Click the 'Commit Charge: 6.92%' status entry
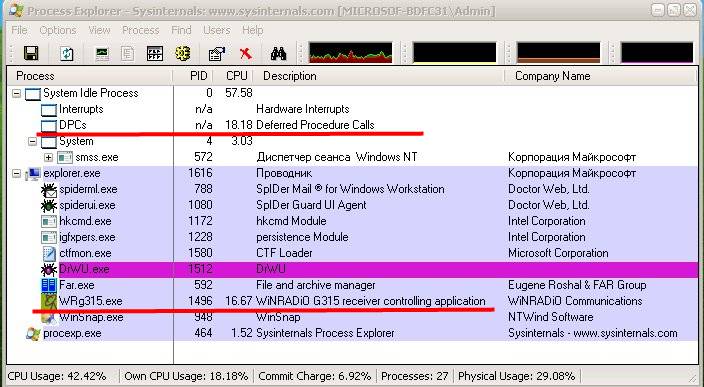The width and height of the screenshot is (704, 387). pyautogui.click(x=315, y=376)
